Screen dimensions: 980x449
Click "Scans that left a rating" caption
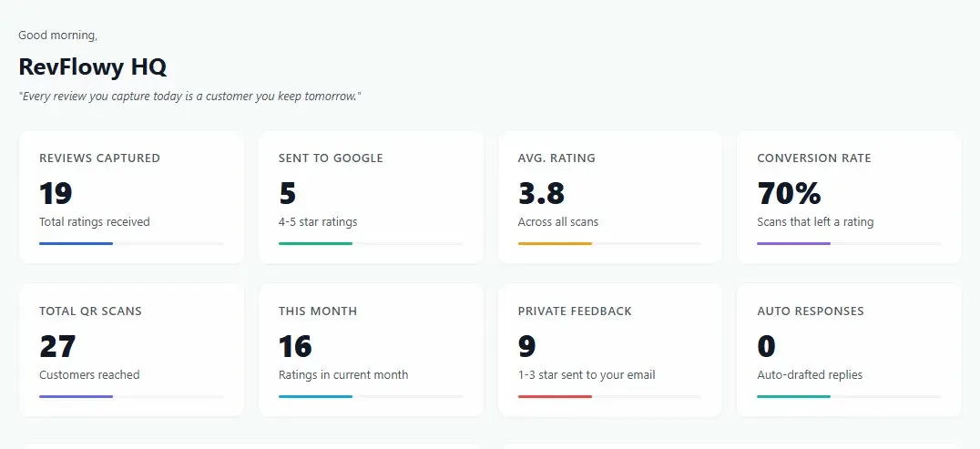(816, 222)
